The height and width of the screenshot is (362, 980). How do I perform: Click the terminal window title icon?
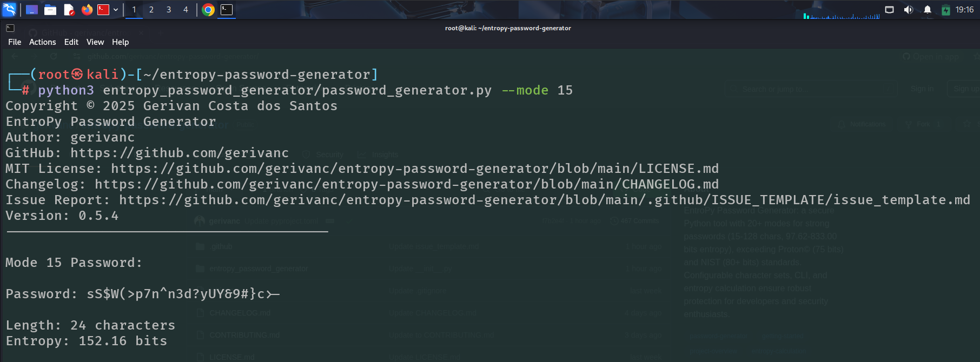click(10, 28)
